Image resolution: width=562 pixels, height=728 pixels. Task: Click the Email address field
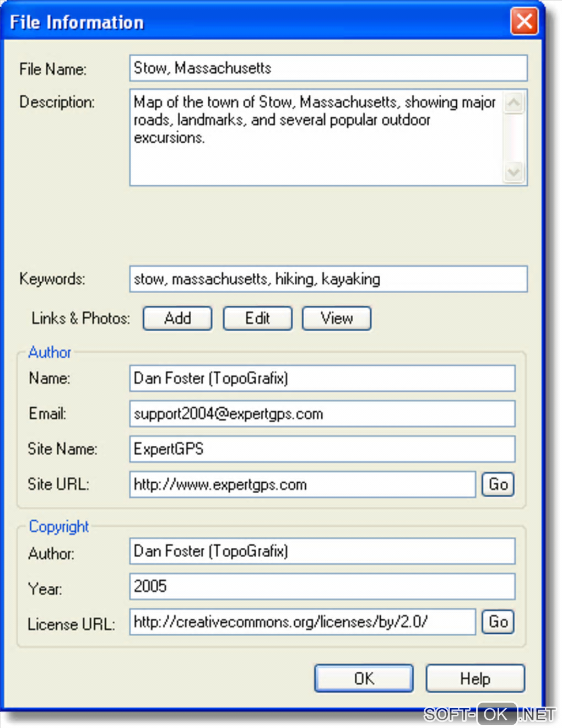pyautogui.click(x=322, y=414)
